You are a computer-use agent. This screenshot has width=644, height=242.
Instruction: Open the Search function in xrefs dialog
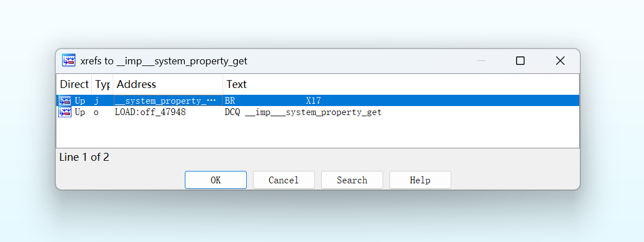click(352, 180)
